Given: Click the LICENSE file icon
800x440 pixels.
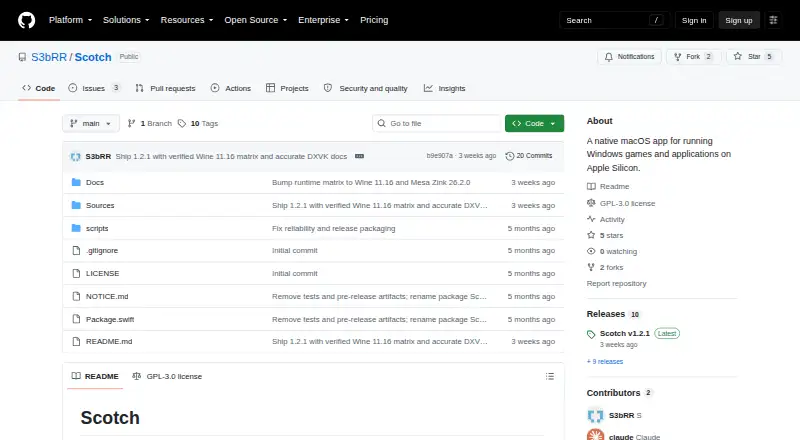Looking at the screenshot, I should [76, 274].
